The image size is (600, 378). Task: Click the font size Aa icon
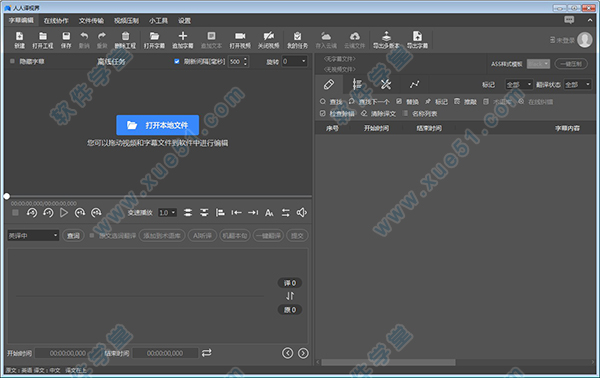[x=269, y=213]
